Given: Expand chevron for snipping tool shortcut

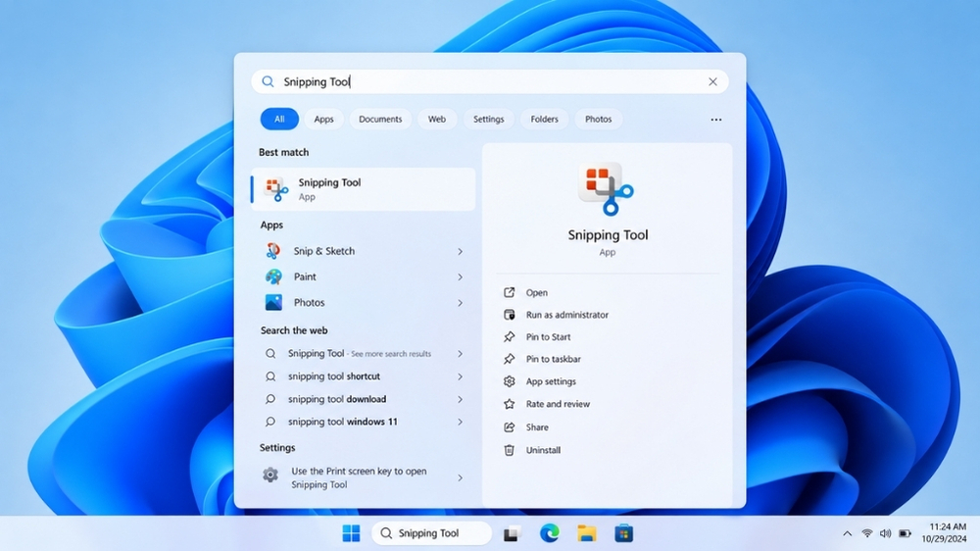Looking at the screenshot, I should point(460,376).
